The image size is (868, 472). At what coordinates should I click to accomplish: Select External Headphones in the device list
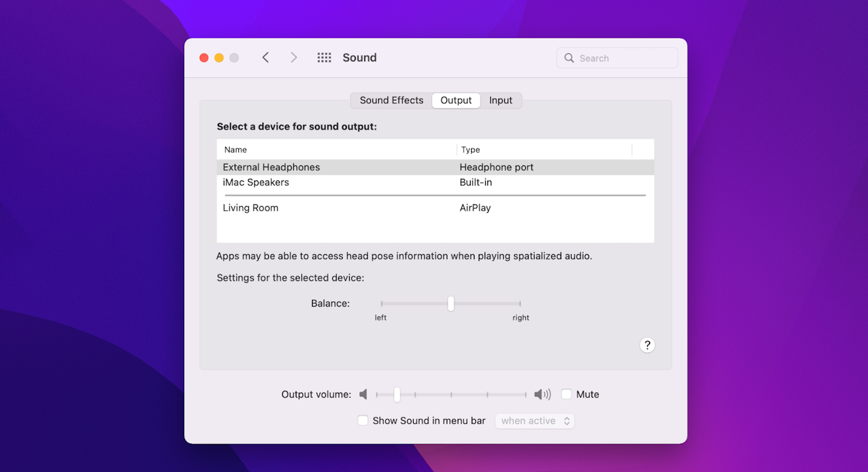pyautogui.click(x=271, y=167)
